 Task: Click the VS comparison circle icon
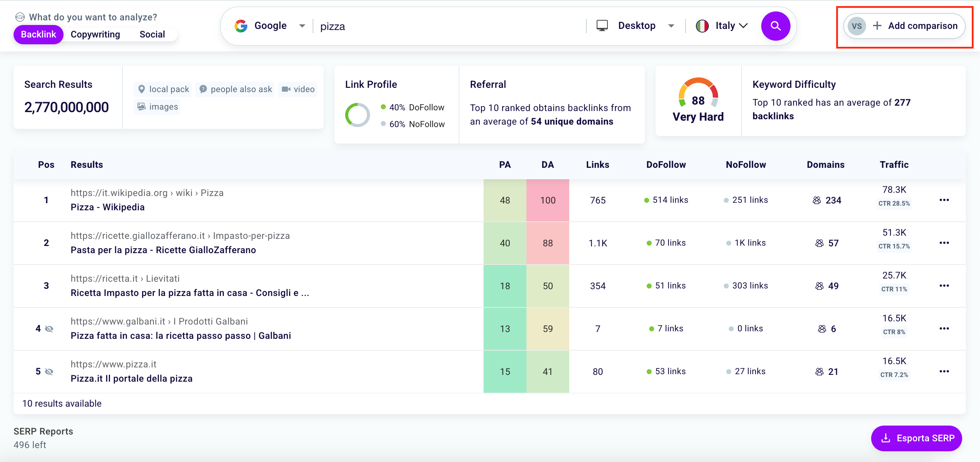click(x=857, y=26)
